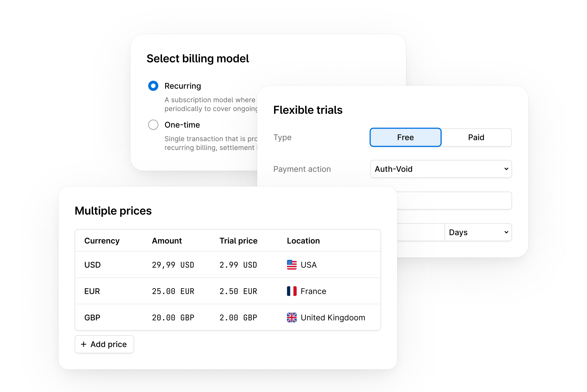Screen dimensions: 587x392
Task: Click the plus icon next to Add price
Action: click(84, 344)
